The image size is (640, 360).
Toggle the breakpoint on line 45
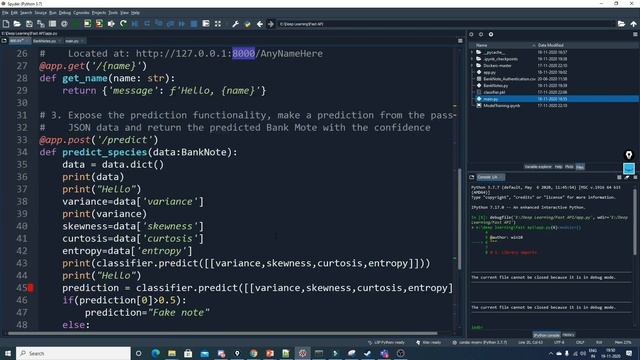pos(31,288)
